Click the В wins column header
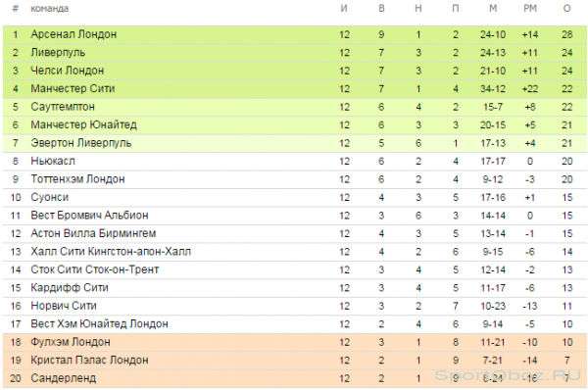This screenshot has height=390, width=588. [381, 8]
